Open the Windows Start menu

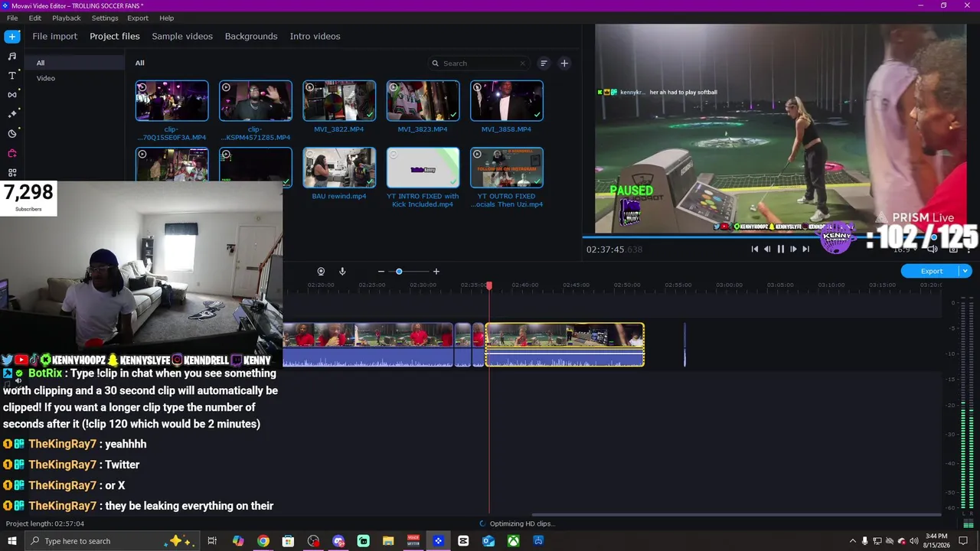(11, 541)
